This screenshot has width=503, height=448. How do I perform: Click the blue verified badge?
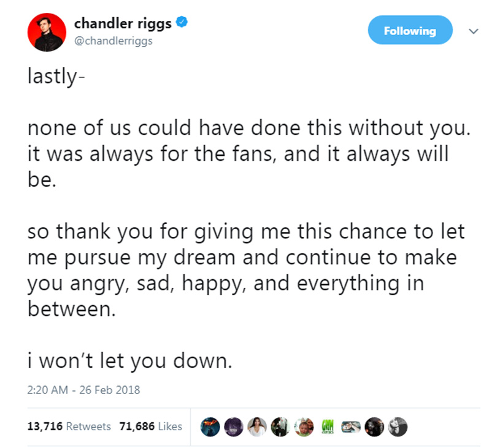click(182, 23)
